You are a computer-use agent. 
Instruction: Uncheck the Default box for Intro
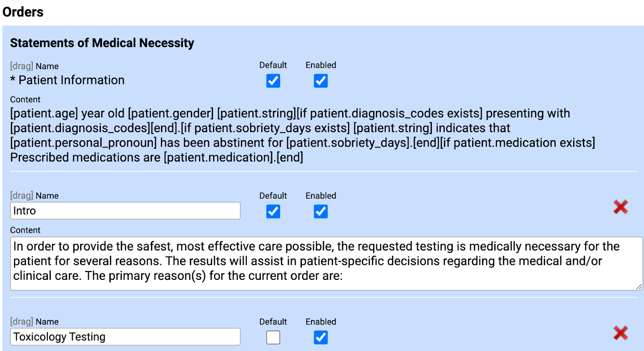pos(273,211)
